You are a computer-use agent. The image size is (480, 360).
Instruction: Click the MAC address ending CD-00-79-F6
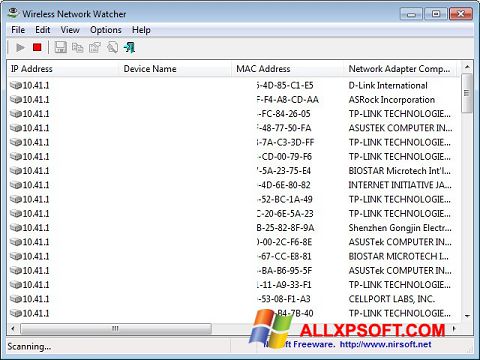click(285, 157)
